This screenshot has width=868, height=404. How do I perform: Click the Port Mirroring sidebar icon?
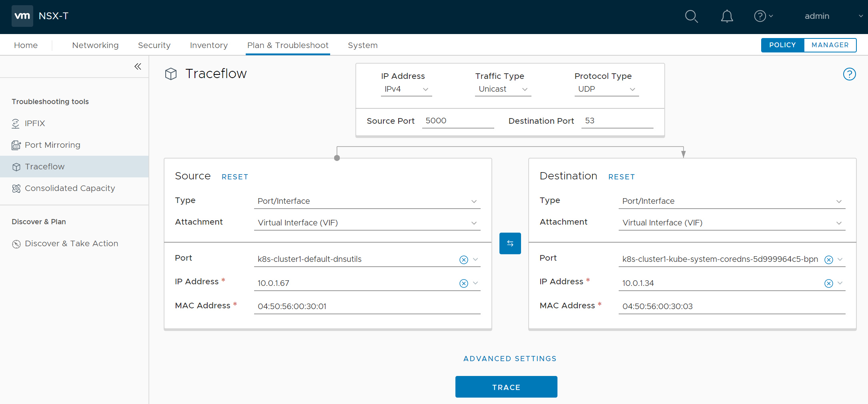pyautogui.click(x=16, y=145)
